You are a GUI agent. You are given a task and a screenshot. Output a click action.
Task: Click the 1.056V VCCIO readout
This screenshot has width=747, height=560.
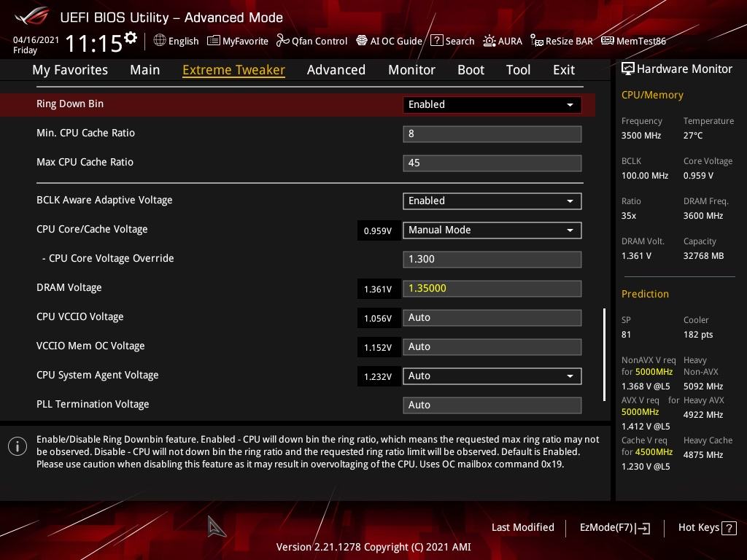(378, 319)
